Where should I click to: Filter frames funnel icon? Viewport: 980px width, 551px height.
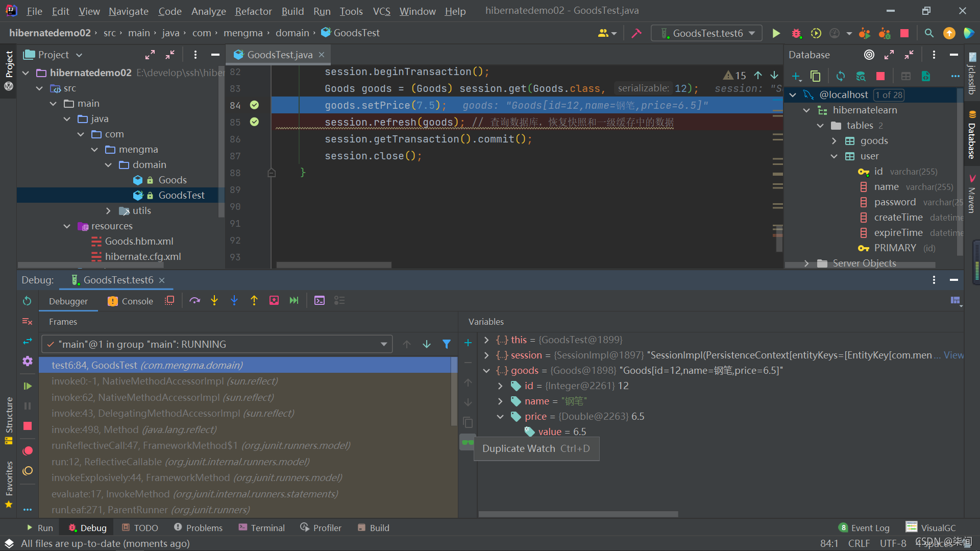[447, 344]
